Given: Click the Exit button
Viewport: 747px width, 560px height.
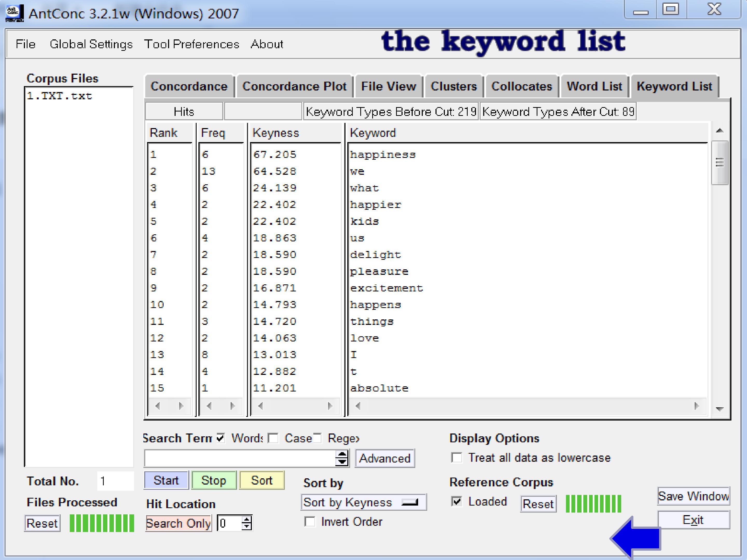Looking at the screenshot, I should pos(693,520).
